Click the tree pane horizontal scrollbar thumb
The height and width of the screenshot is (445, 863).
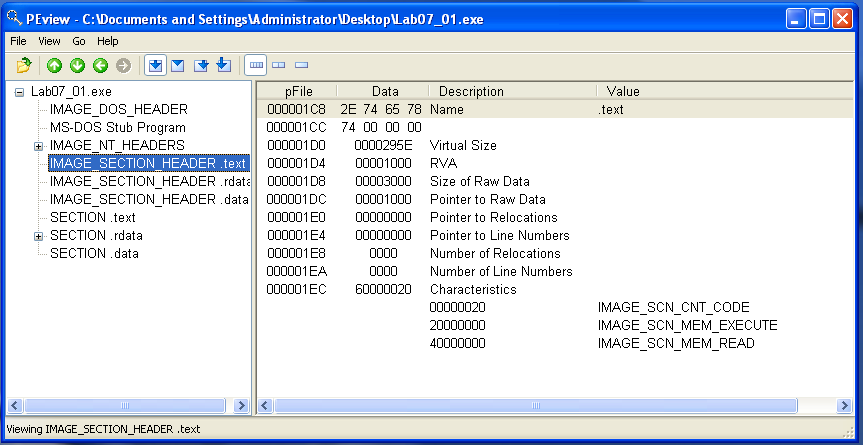tap(125, 406)
